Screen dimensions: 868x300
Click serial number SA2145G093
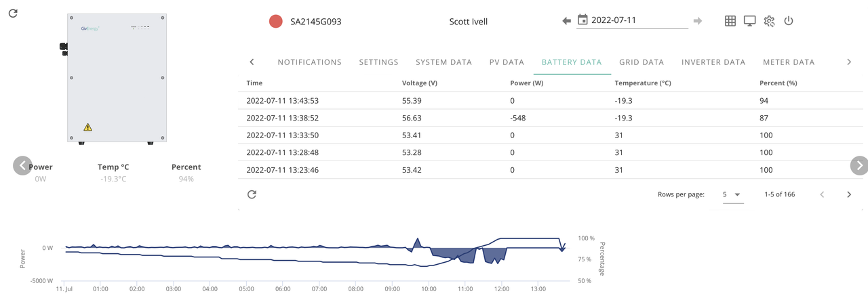[x=315, y=22]
